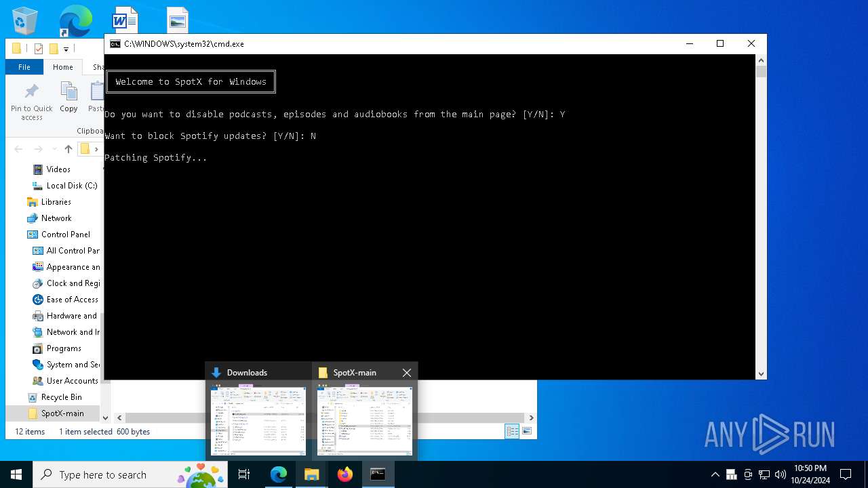868x488 pixels.
Task: Open the image file desktop icon
Action: point(178,20)
